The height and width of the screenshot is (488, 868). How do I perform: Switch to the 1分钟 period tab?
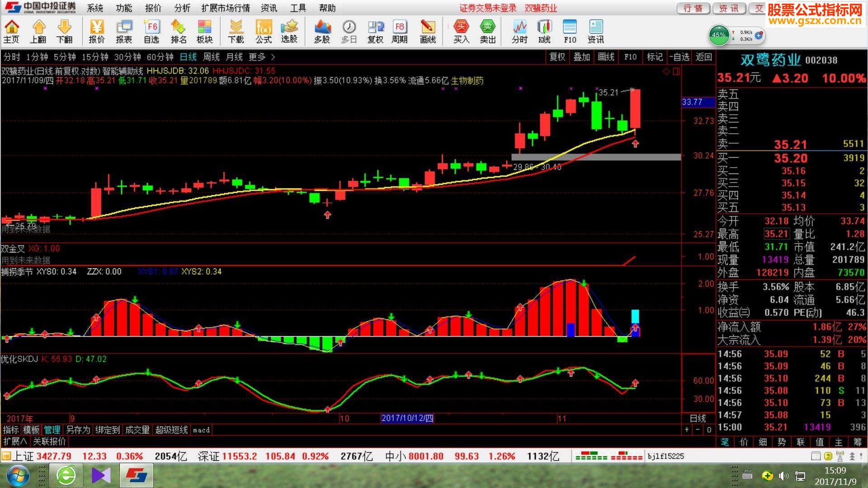(x=37, y=57)
